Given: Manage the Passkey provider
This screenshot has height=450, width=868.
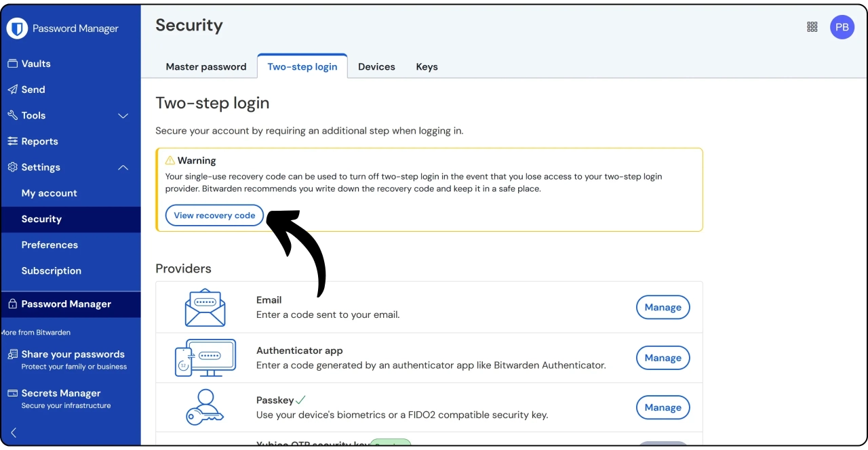Looking at the screenshot, I should coord(663,407).
